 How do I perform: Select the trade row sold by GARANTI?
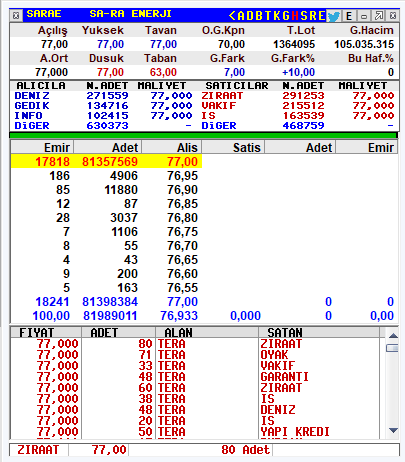click(x=195, y=377)
